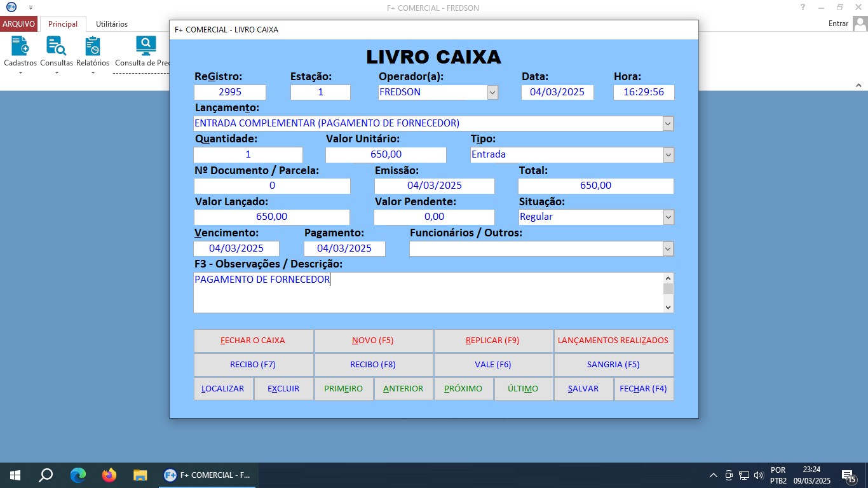Click the help question mark icon

click(x=803, y=7)
